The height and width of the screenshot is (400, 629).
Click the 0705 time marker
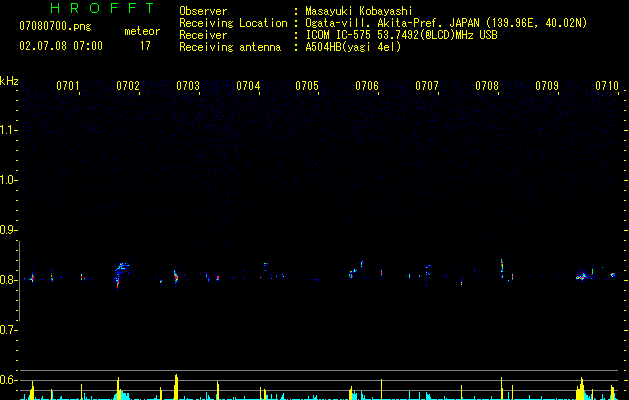pos(307,86)
